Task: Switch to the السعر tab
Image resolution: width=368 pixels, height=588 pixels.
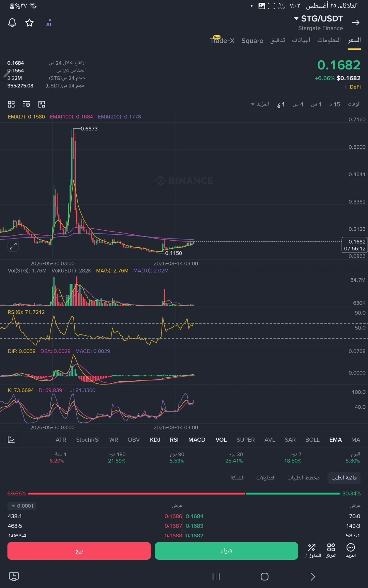Action: 354,40
